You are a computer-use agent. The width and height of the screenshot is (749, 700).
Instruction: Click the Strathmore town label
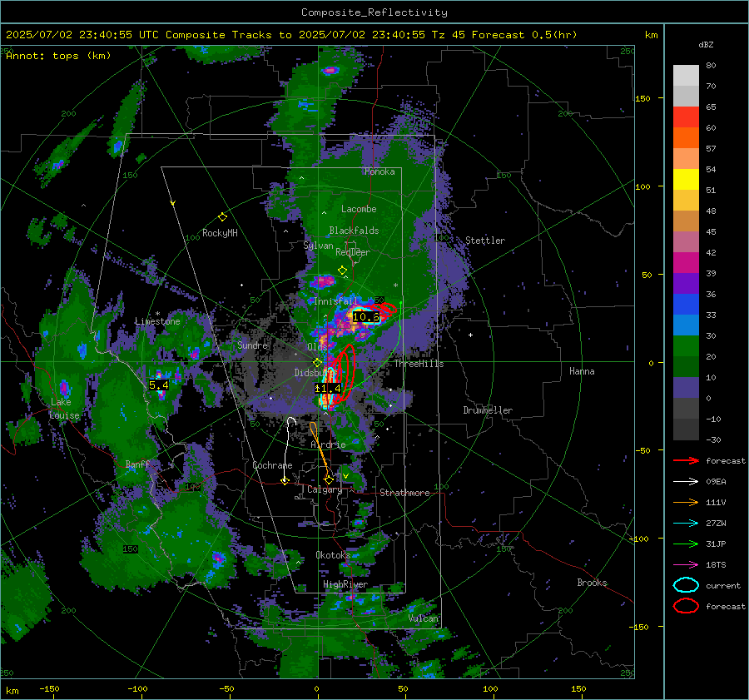(x=404, y=493)
